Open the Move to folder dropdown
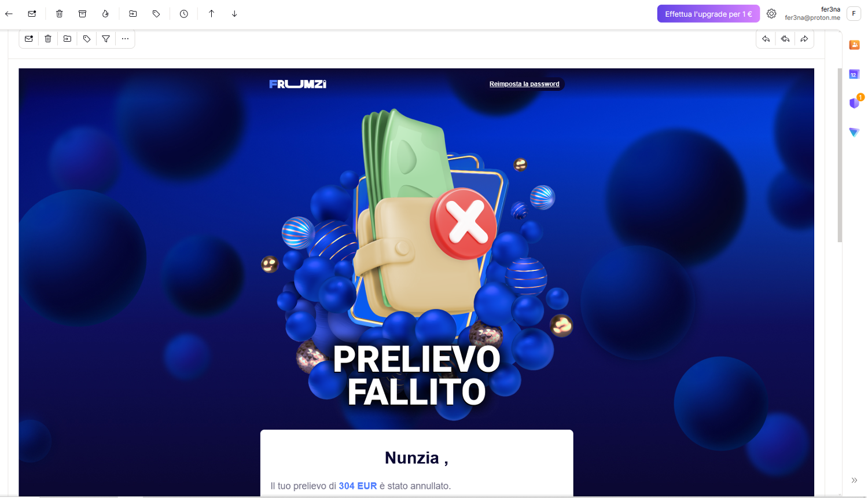Image resolution: width=868 pixels, height=498 pixels. click(x=133, y=13)
